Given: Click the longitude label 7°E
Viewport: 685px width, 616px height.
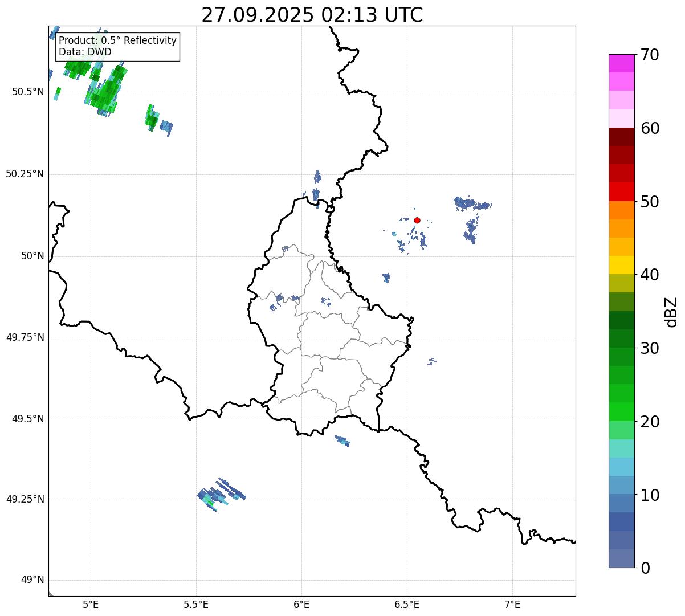Looking at the screenshot, I should [x=512, y=604].
